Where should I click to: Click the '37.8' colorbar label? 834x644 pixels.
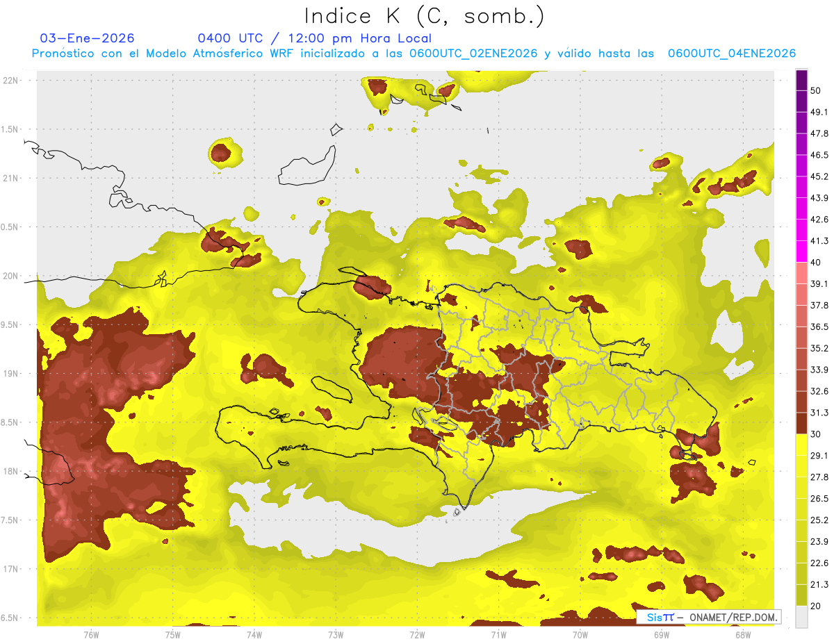(819, 306)
